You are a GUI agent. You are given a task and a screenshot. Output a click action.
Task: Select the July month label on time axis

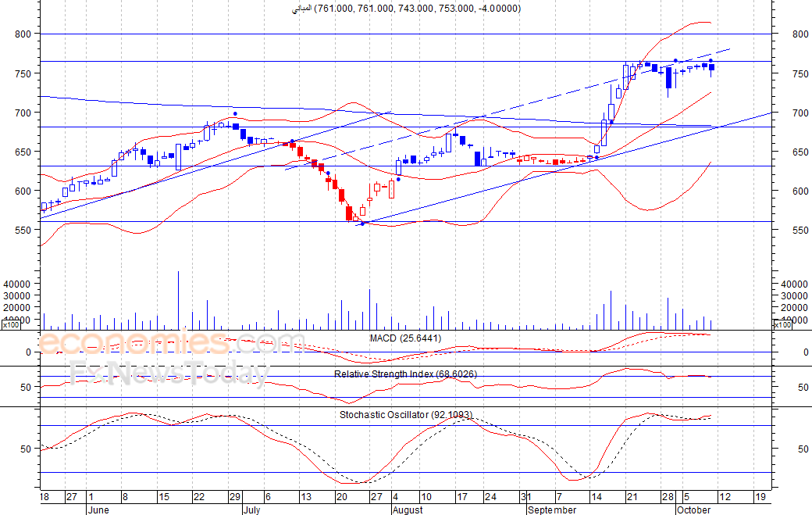(252, 510)
